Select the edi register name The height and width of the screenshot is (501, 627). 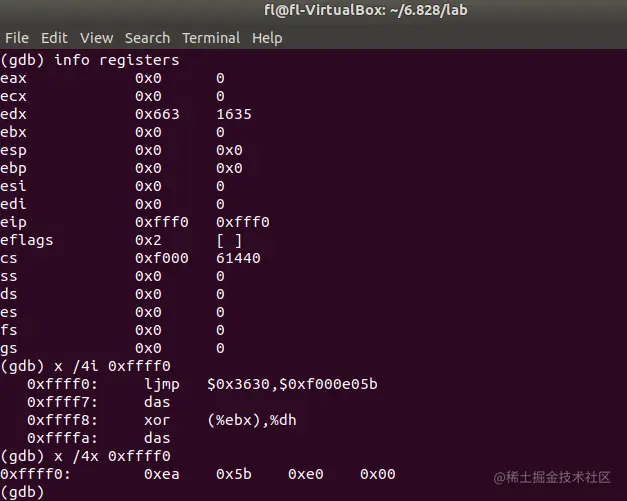(x=13, y=204)
